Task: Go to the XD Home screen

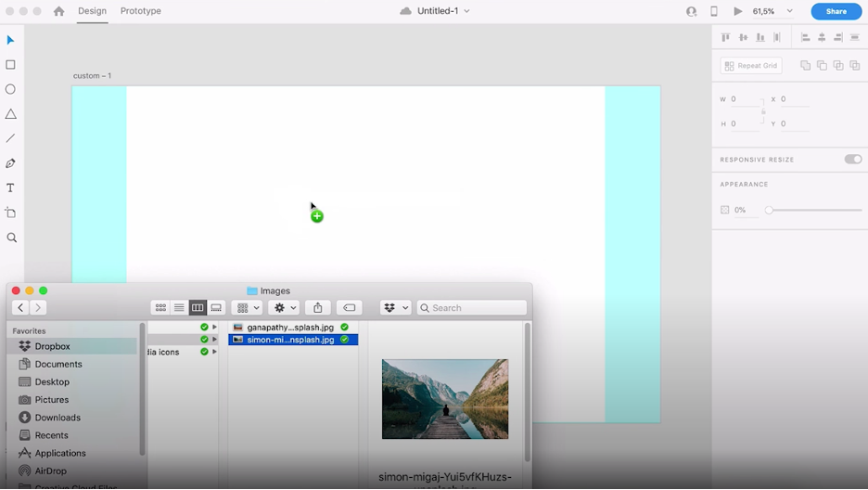Action: click(58, 11)
